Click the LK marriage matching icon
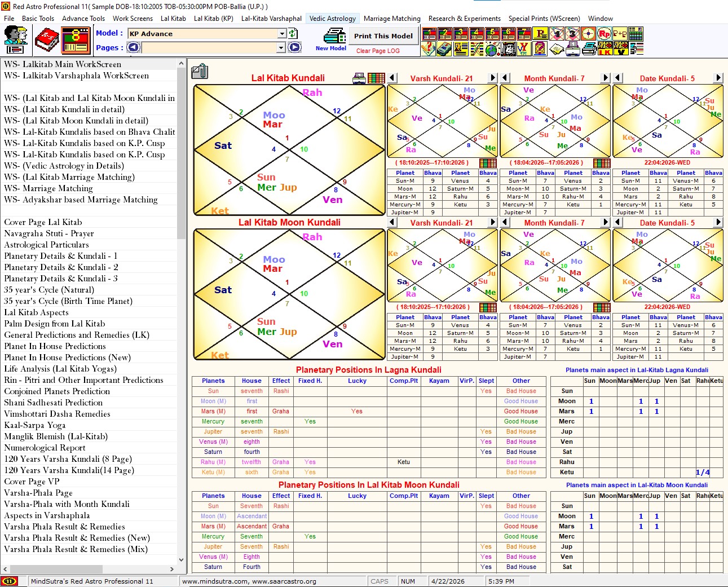 tap(605, 49)
